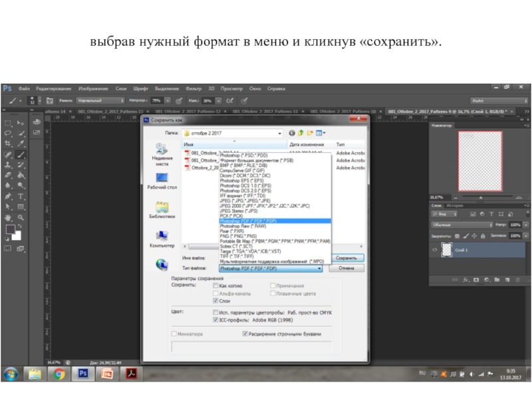Select the Hand tool in Photoshop toolbar
The height and width of the screenshot is (399, 532).
click(x=8, y=217)
